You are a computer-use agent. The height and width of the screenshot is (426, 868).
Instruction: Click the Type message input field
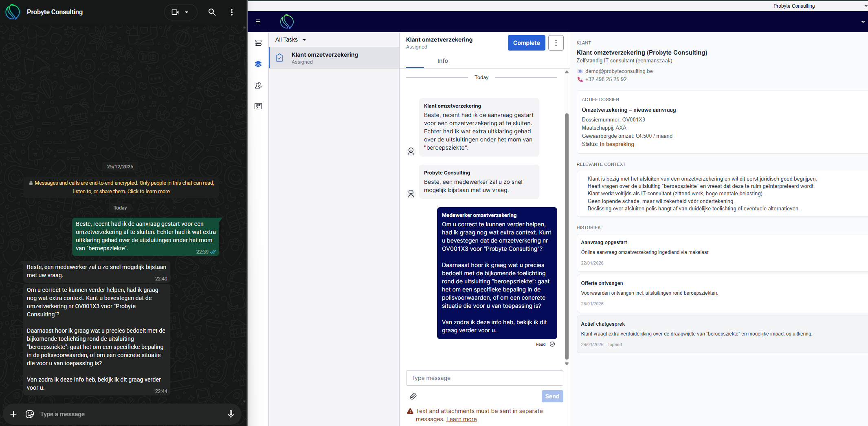484,378
